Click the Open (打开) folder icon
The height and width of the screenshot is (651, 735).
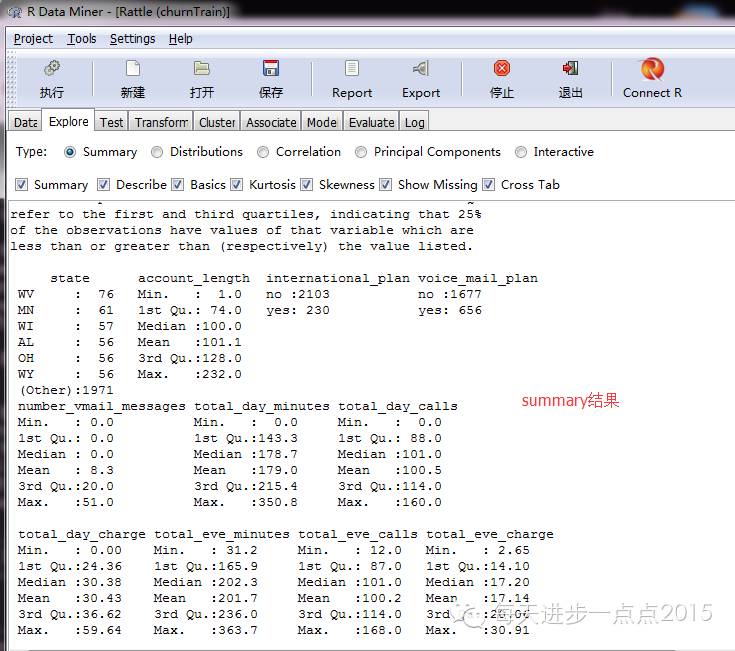(x=202, y=69)
